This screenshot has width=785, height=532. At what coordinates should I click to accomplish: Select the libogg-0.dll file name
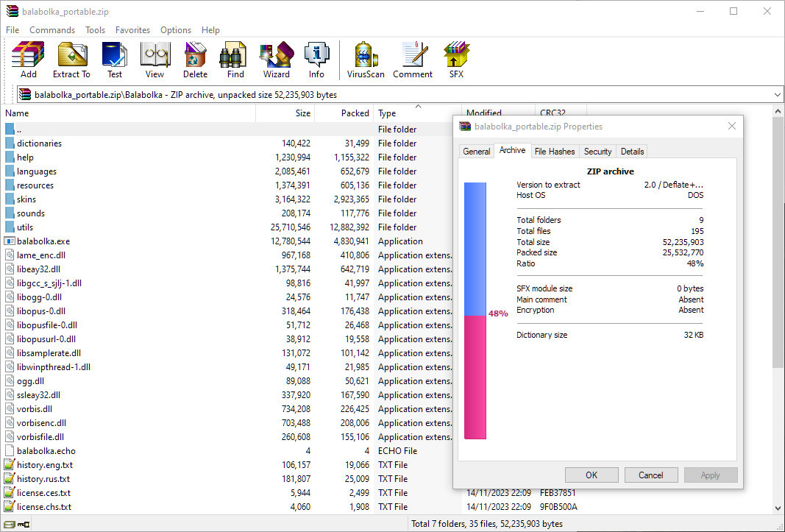click(x=39, y=297)
